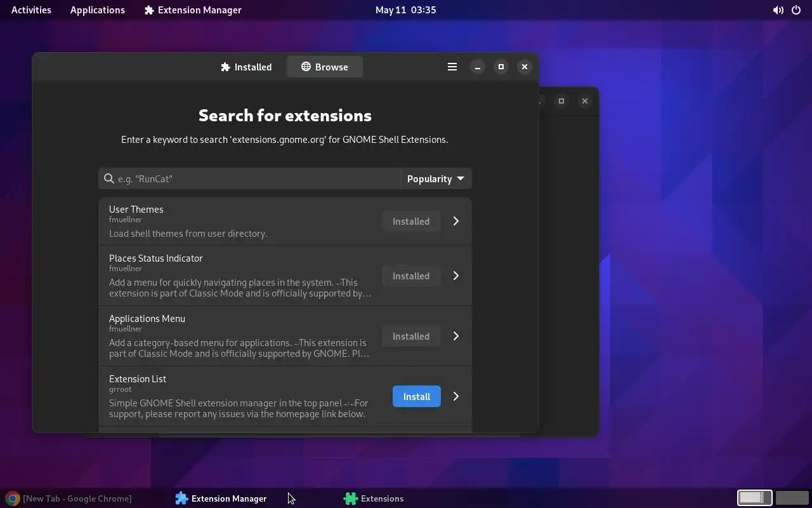This screenshot has height=508, width=812.
Task: Close the Extension Manager window
Action: coord(525,67)
